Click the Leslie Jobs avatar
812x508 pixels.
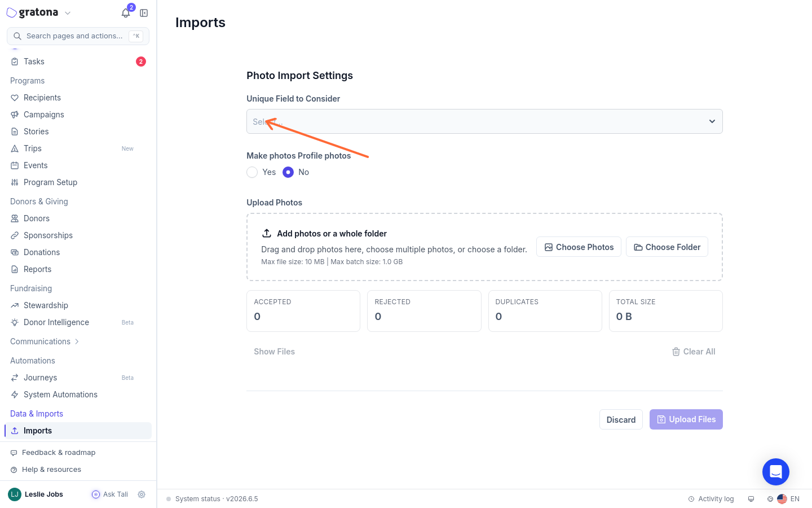[15, 494]
